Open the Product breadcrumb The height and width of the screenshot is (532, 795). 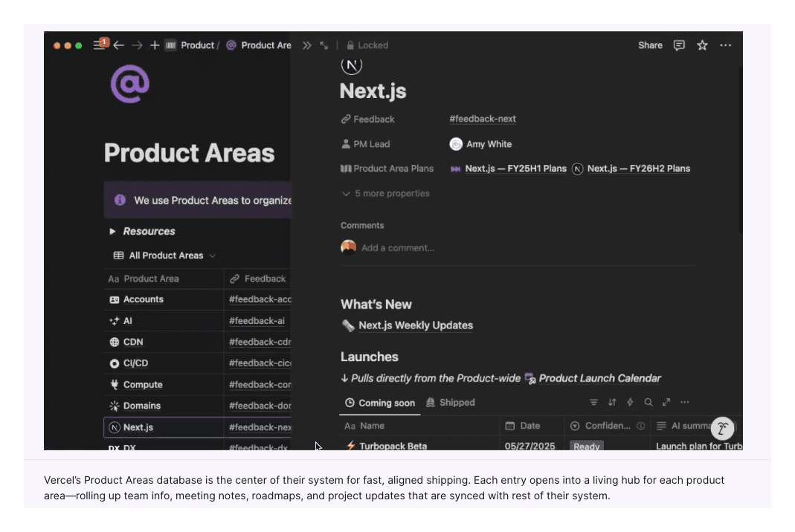click(x=197, y=45)
